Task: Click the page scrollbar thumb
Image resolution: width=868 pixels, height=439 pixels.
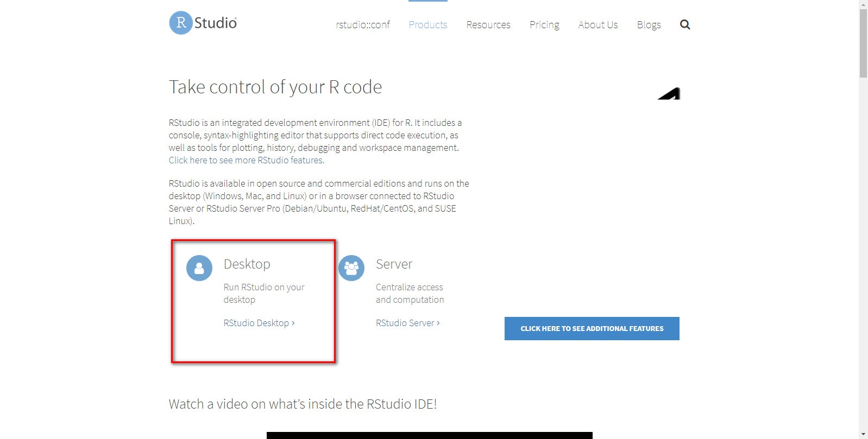Action: 863,43
